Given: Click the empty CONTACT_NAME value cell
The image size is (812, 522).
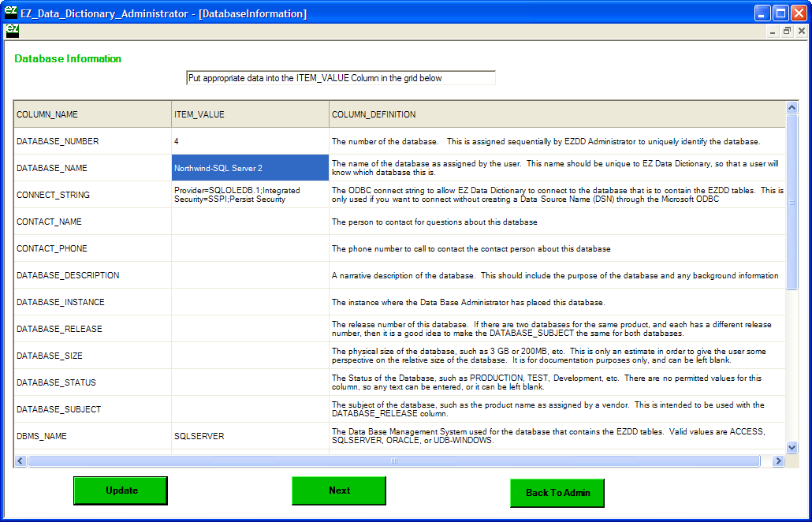Looking at the screenshot, I should [x=250, y=222].
